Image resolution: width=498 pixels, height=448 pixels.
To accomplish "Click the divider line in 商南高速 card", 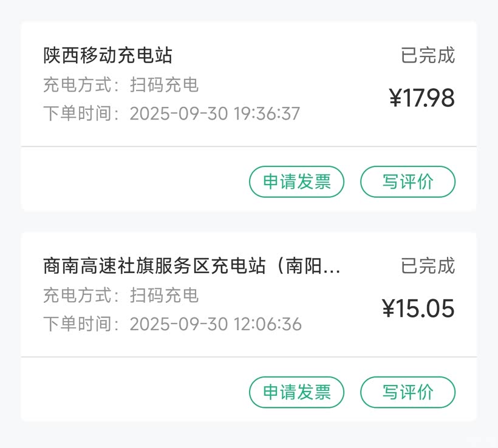I will tap(249, 357).
